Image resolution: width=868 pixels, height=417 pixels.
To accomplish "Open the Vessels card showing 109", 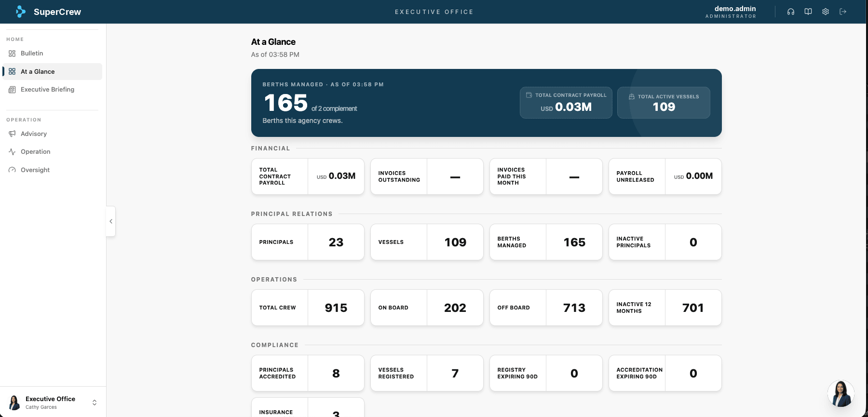I will [427, 242].
